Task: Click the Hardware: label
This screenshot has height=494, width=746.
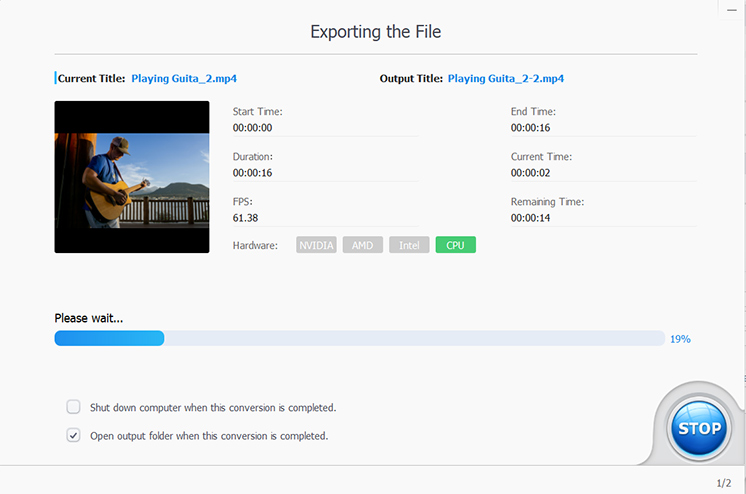Action: (x=255, y=246)
